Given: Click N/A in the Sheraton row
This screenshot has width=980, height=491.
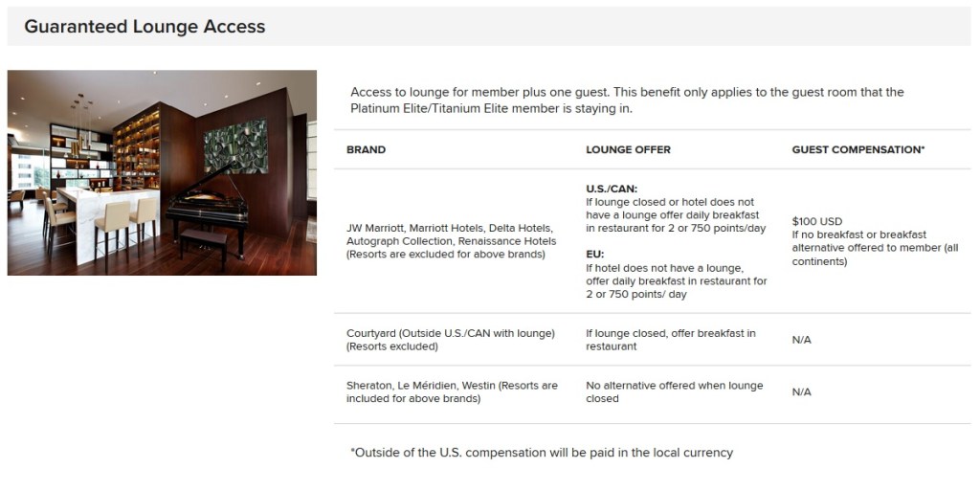Looking at the screenshot, I should tap(802, 392).
